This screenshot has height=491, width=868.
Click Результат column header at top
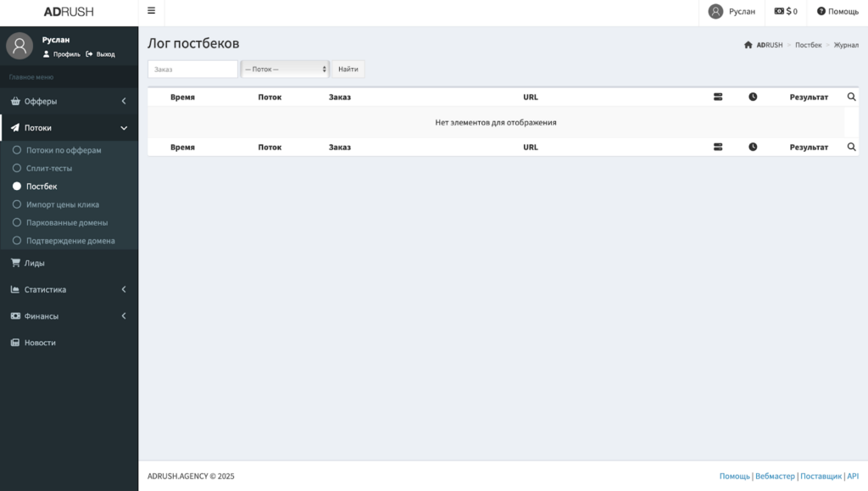(x=809, y=97)
